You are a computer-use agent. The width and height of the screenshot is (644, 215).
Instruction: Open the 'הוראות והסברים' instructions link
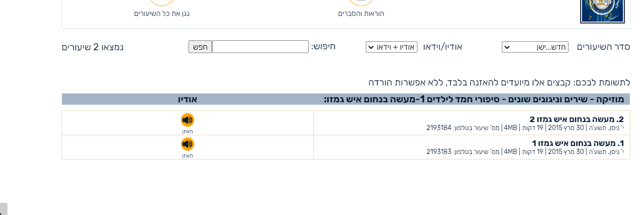point(361,14)
